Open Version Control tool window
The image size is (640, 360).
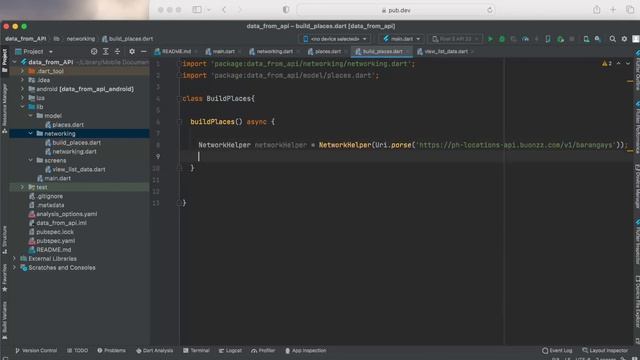click(x=36, y=350)
